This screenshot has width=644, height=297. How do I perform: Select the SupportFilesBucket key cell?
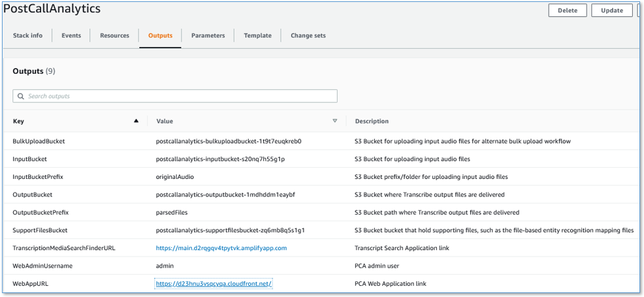click(40, 230)
